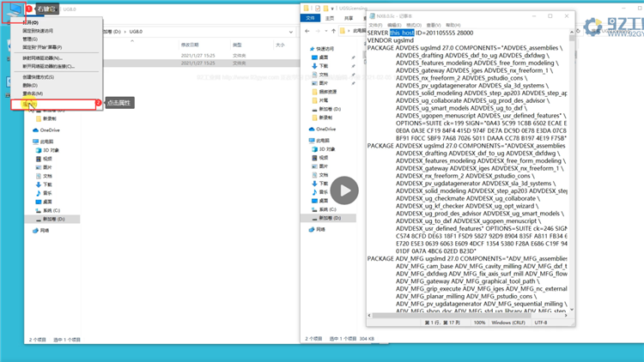
Task: Select highlighted 新加卷 (D:) in UGSLicensing Explorer sidebar
Action: tap(328, 218)
